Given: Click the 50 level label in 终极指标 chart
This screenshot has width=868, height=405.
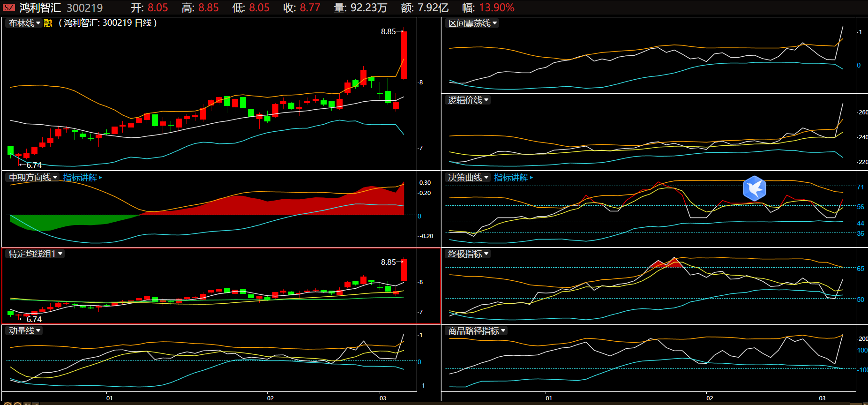Looking at the screenshot, I should (x=861, y=300).
